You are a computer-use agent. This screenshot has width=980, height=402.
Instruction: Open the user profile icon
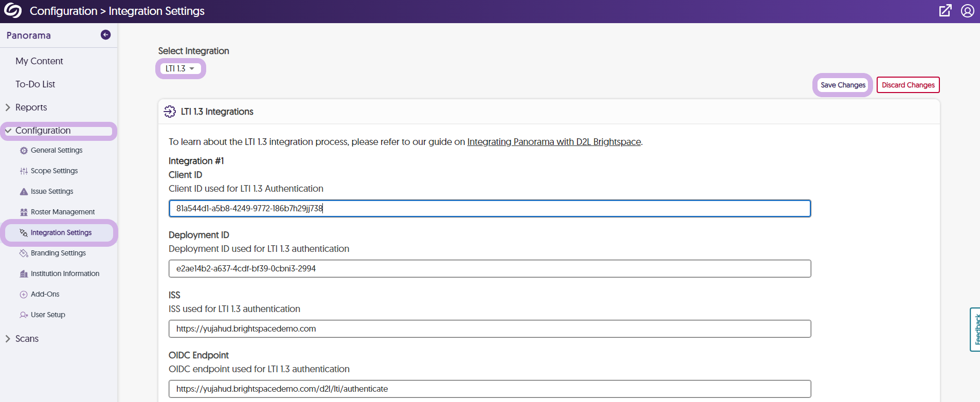tap(967, 11)
